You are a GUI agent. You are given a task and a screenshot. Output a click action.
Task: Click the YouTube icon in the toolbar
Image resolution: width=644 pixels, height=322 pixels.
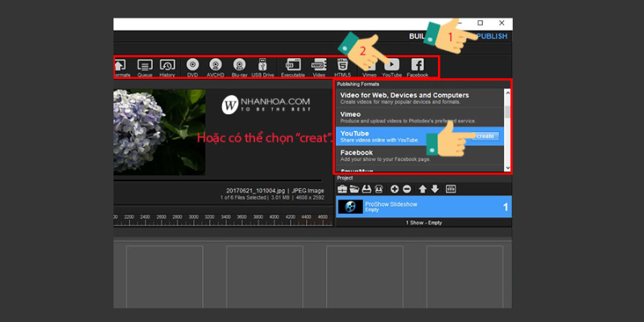[x=392, y=64]
